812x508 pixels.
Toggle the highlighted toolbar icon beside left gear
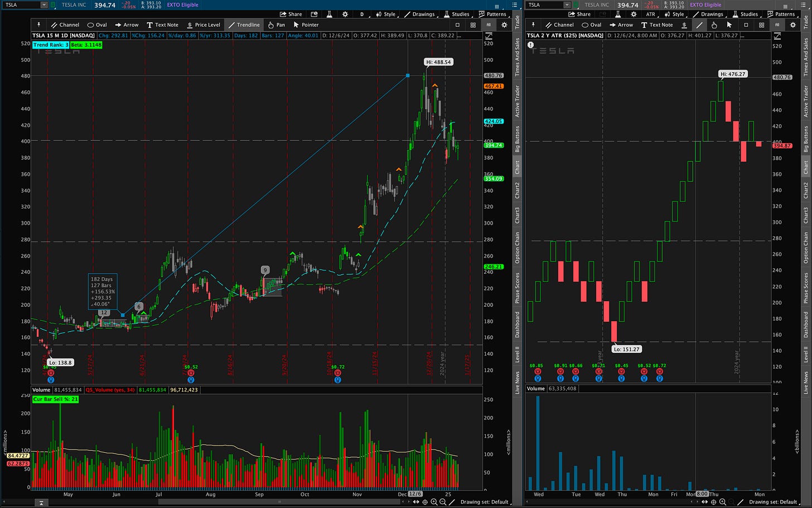tap(489, 25)
